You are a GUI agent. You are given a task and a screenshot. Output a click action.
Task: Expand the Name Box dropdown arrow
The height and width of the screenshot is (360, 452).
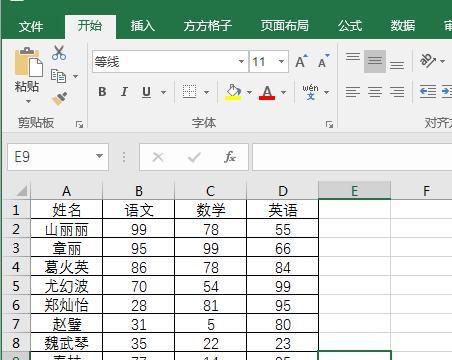[x=99, y=156]
